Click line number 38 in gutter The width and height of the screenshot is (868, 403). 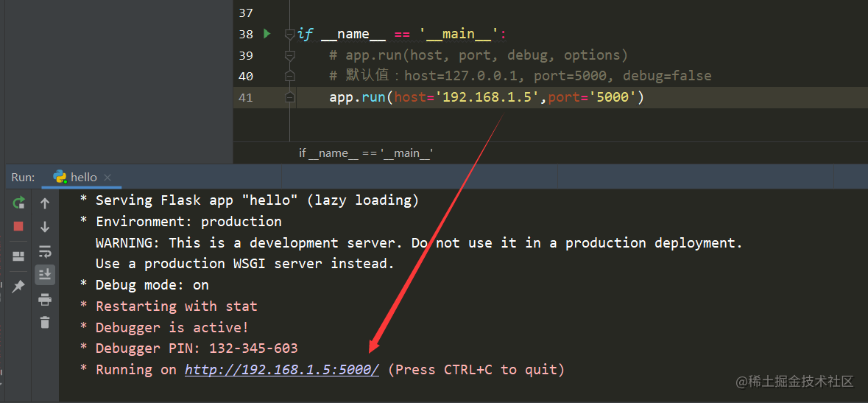coord(246,35)
